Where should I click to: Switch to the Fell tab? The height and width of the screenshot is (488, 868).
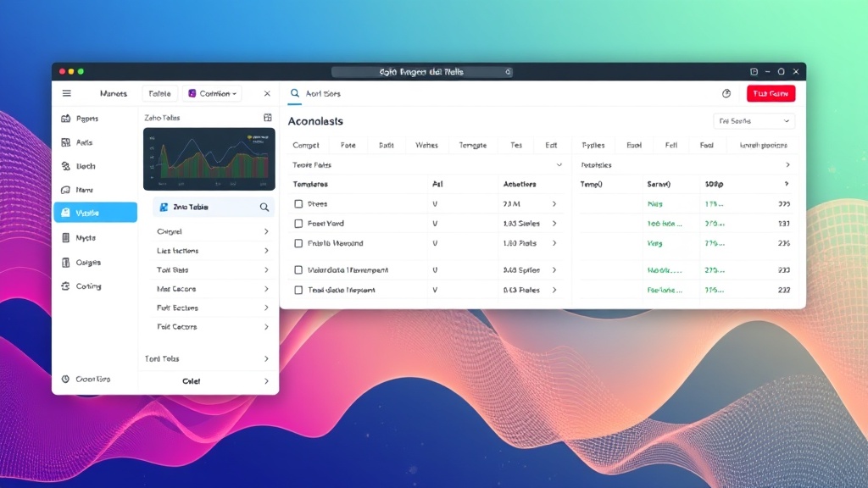671,145
